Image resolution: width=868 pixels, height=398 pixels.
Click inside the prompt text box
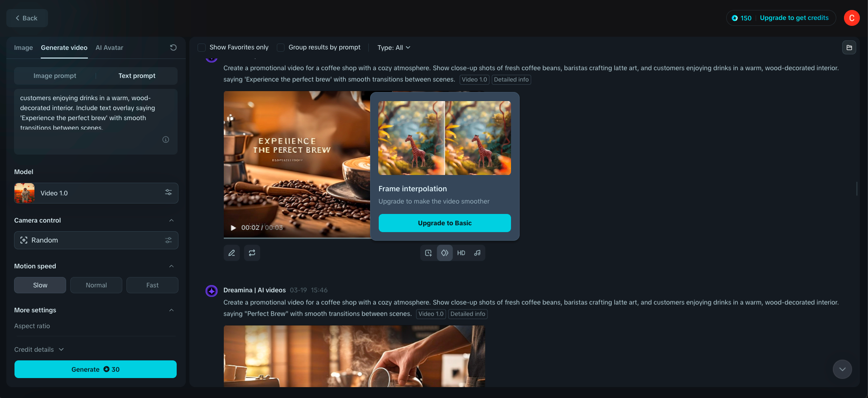96,121
